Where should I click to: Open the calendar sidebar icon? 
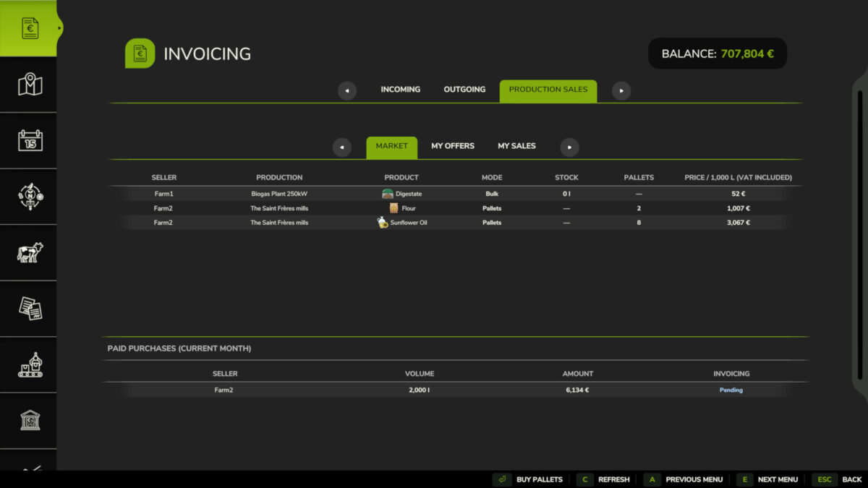pyautogui.click(x=30, y=140)
